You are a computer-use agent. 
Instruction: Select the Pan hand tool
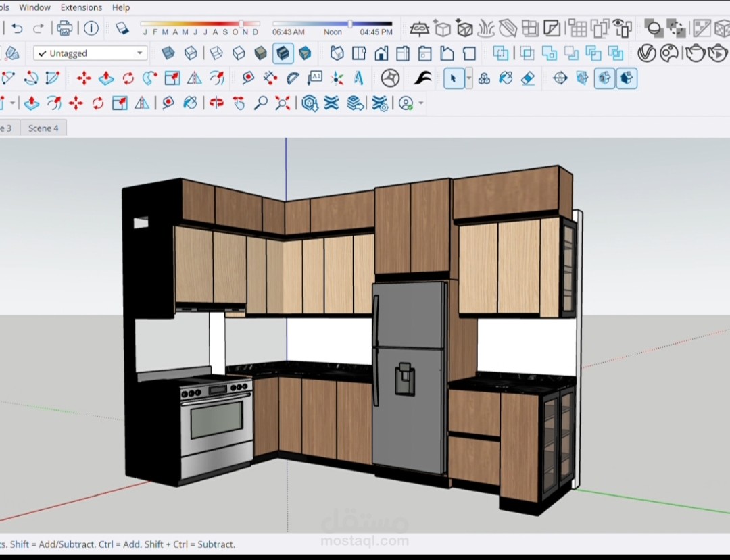tap(239, 103)
